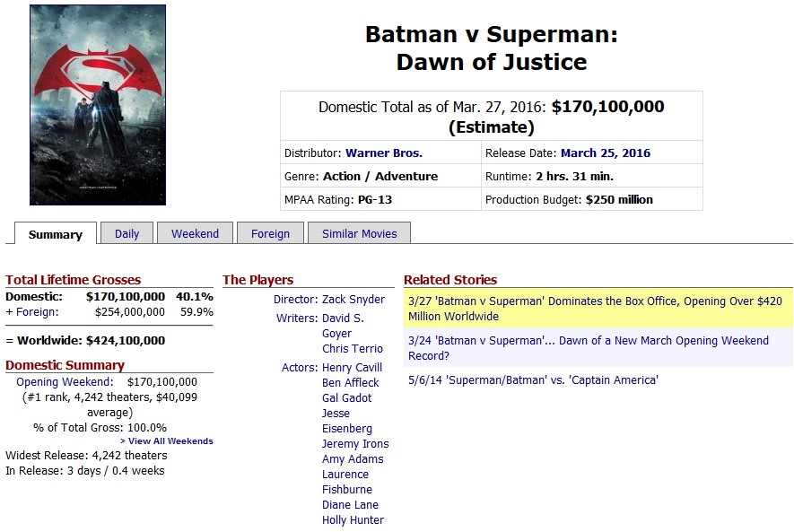This screenshot has width=794, height=532.
Task: Select the Summary tab
Action: tap(56, 234)
